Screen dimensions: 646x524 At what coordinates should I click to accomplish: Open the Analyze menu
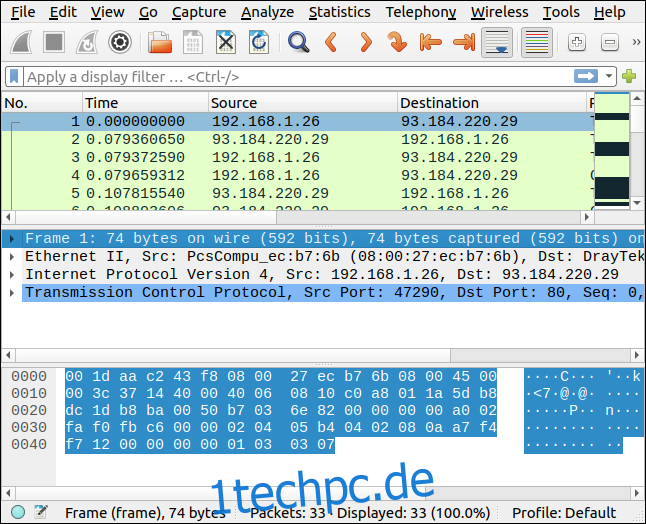coord(267,12)
